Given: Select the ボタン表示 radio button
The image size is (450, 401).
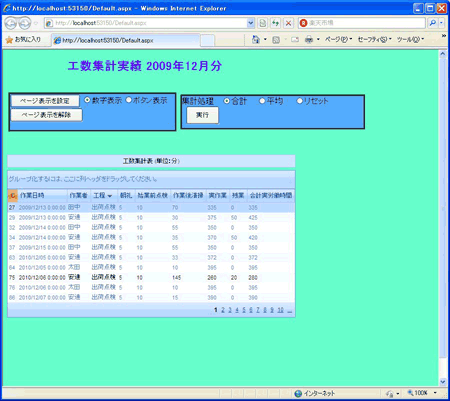Looking at the screenshot, I should (x=129, y=100).
